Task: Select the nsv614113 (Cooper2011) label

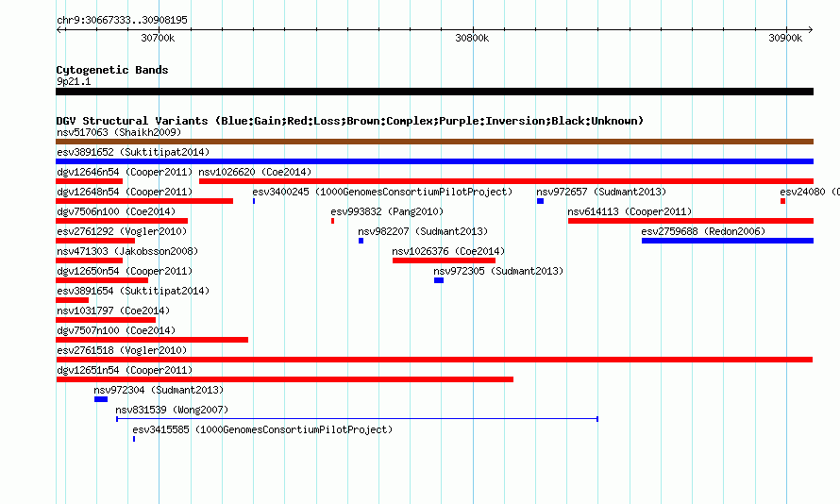Action: 630,211
